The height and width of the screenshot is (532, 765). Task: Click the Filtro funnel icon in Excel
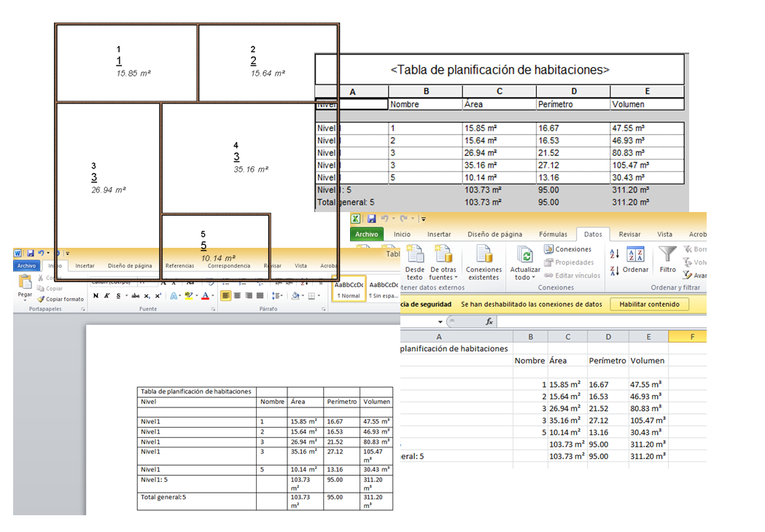667,255
